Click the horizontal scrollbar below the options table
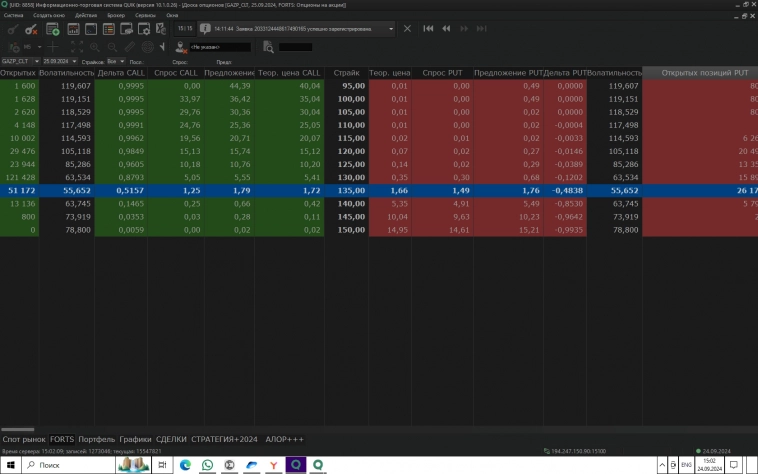The width and height of the screenshot is (758, 474). coord(18,429)
